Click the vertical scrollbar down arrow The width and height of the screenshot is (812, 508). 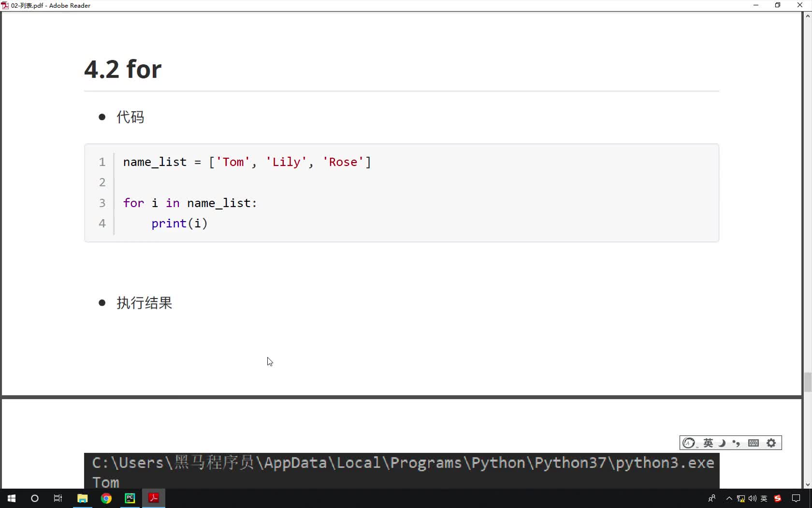coord(808,484)
